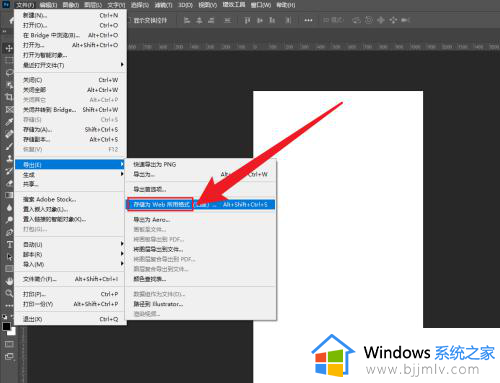Image resolution: width=500 pixels, height=383 pixels.
Task: Open the 图像(I) menu
Action: [71, 5]
